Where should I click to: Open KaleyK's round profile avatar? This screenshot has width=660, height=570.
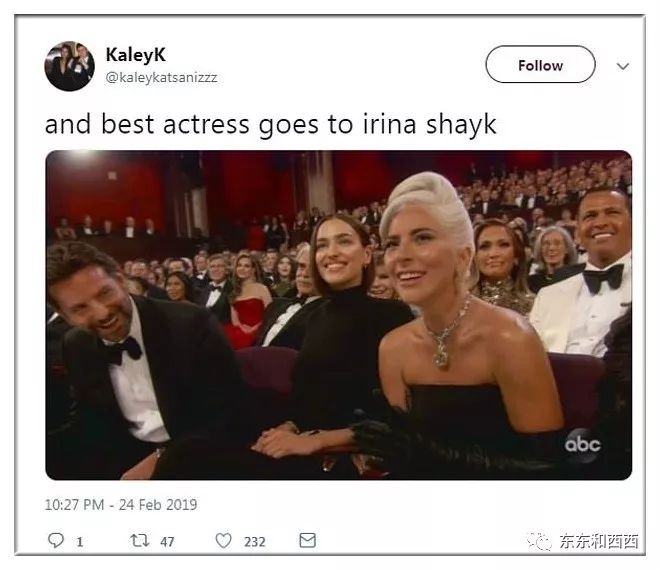tap(69, 66)
